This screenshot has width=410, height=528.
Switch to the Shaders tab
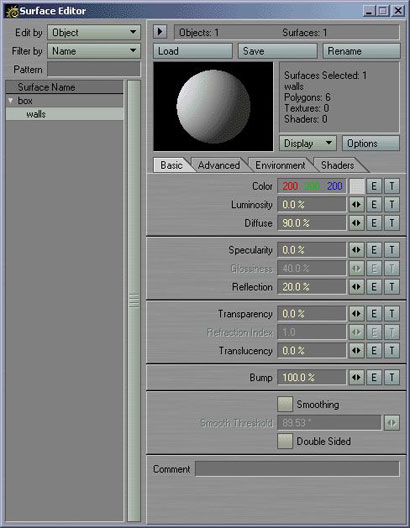338,165
